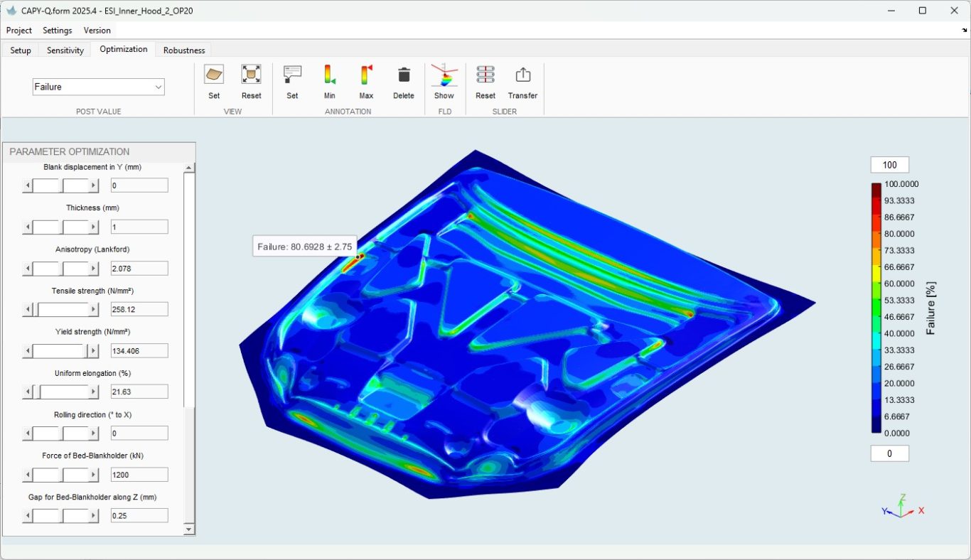Increase the Yield strength slider with right arrow
This screenshot has width=971, height=560.
(x=93, y=351)
